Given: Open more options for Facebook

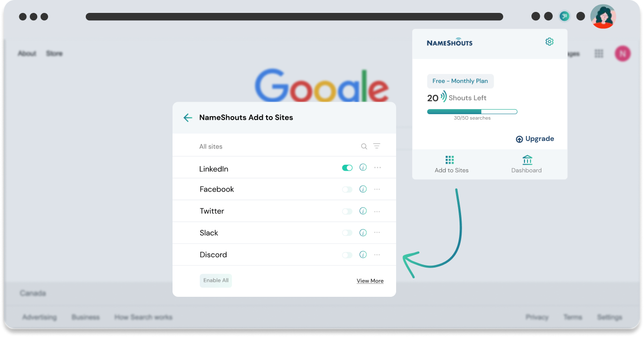Looking at the screenshot, I should [377, 189].
